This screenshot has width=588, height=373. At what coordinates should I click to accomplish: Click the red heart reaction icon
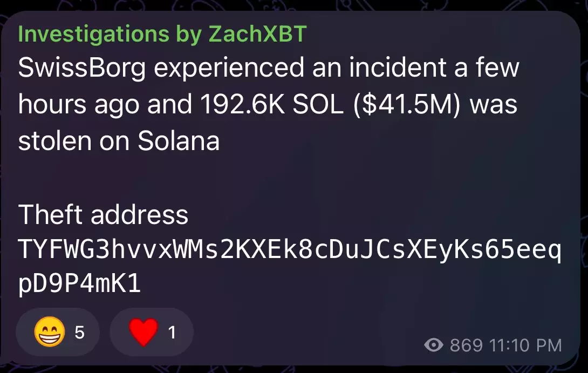point(143,332)
